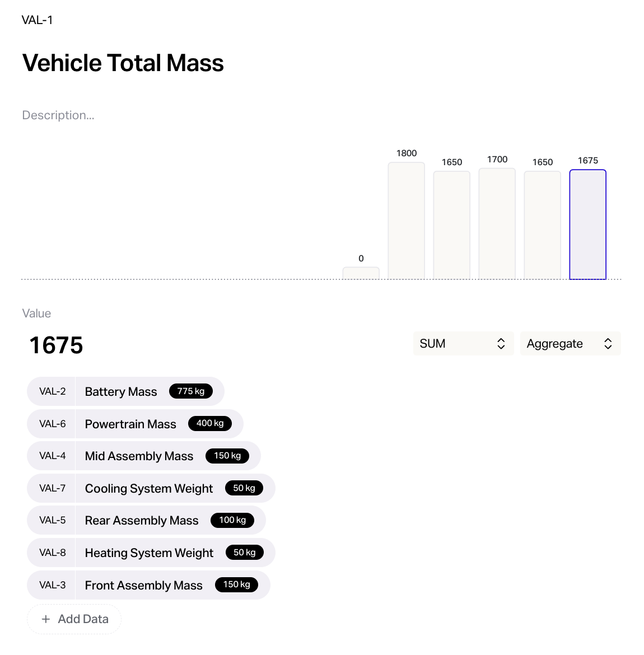Click the plus icon in Add Data

tap(46, 619)
